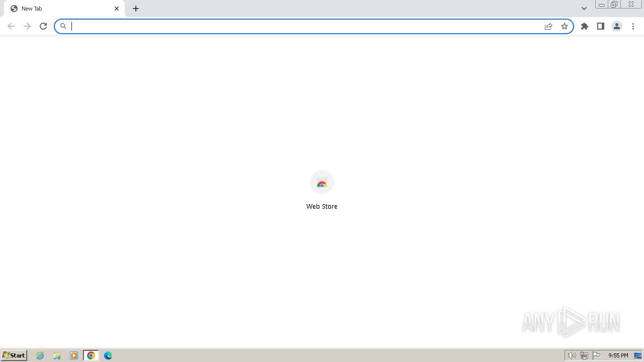Click the show desktop tray icon
This screenshot has width=644, height=362.
click(638, 355)
